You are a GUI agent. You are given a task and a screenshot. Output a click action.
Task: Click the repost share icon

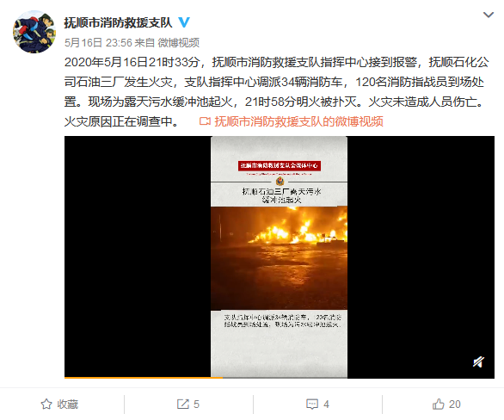point(183,404)
